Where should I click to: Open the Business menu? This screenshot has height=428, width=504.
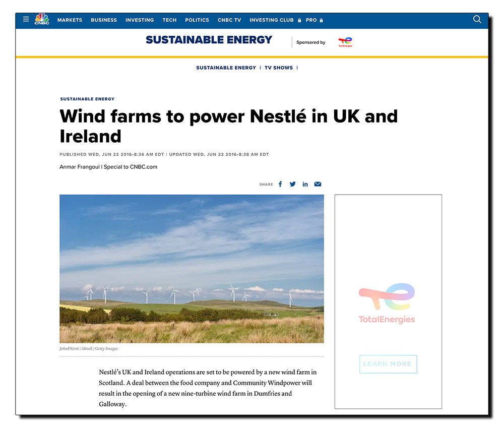click(104, 20)
